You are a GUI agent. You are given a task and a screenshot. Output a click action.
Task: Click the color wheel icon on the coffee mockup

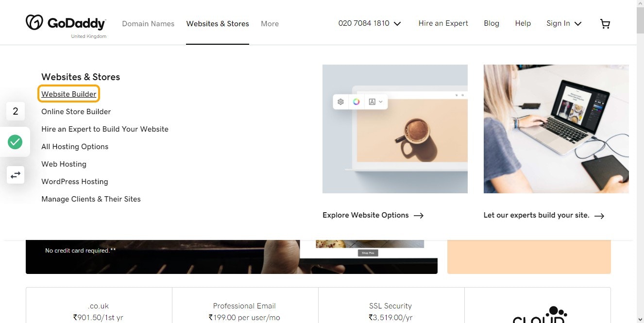(356, 102)
